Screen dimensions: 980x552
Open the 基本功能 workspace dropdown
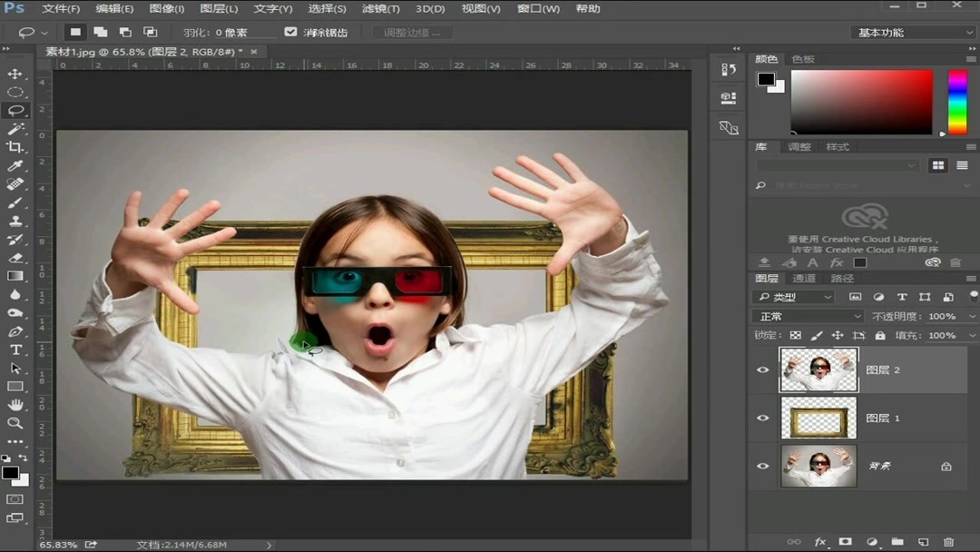coord(912,30)
